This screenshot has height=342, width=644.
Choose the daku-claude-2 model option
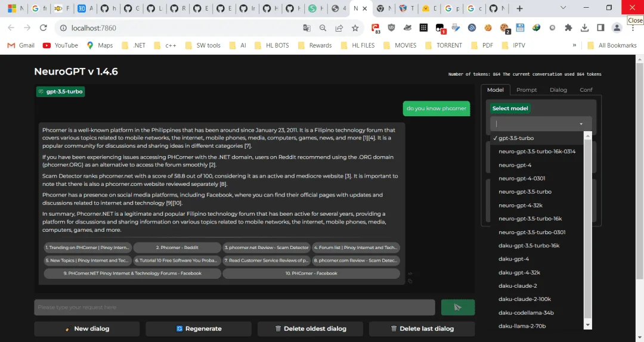point(537,286)
